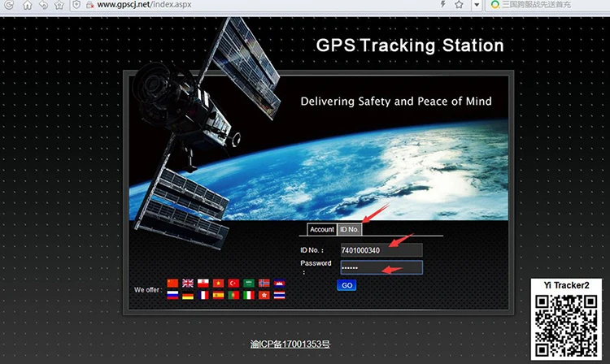Click the "GPS Tracking Station" title
Screen dimensions: 610x364
[410, 45]
